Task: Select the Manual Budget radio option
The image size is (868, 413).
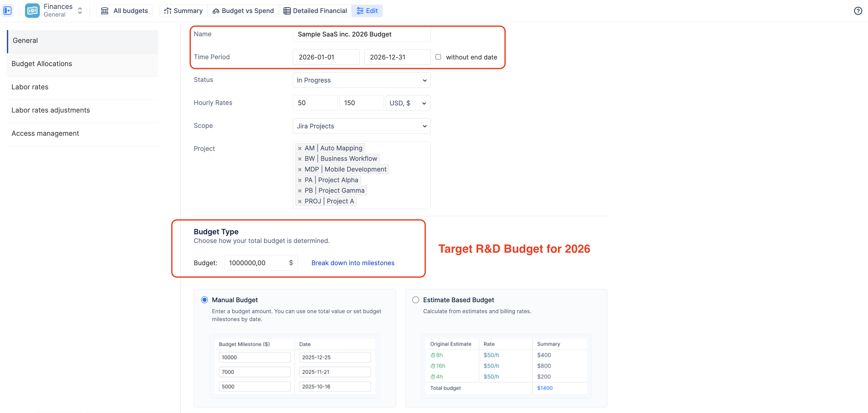Action: (x=204, y=300)
